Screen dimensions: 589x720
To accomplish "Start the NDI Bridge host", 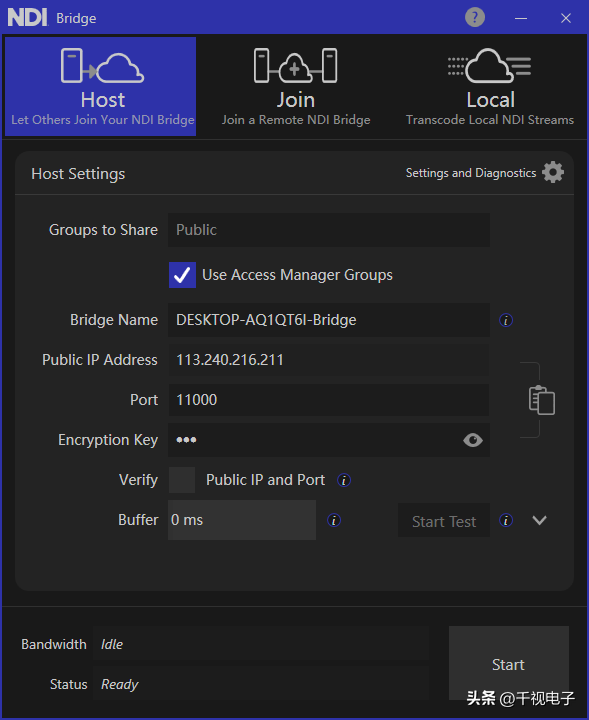I will [509, 664].
